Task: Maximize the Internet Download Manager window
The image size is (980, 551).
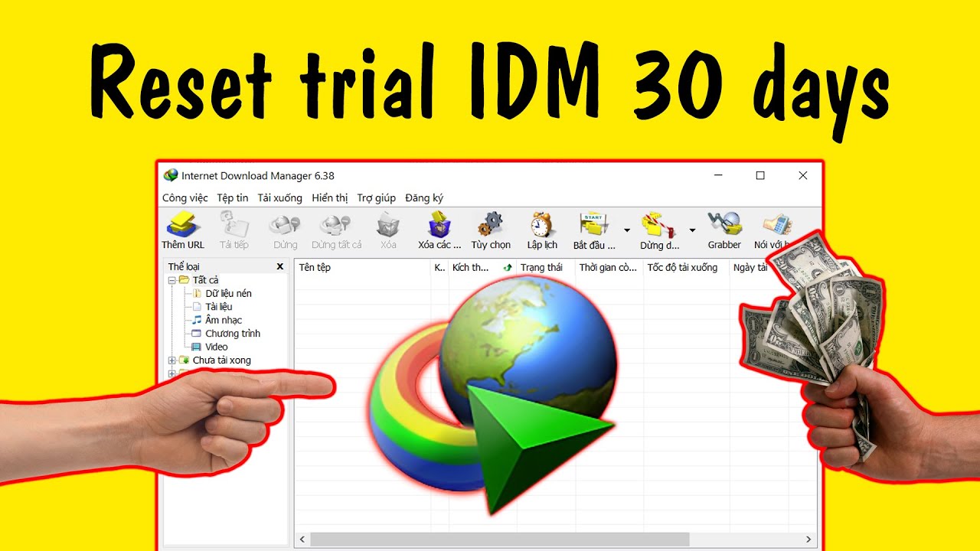Action: pos(760,175)
